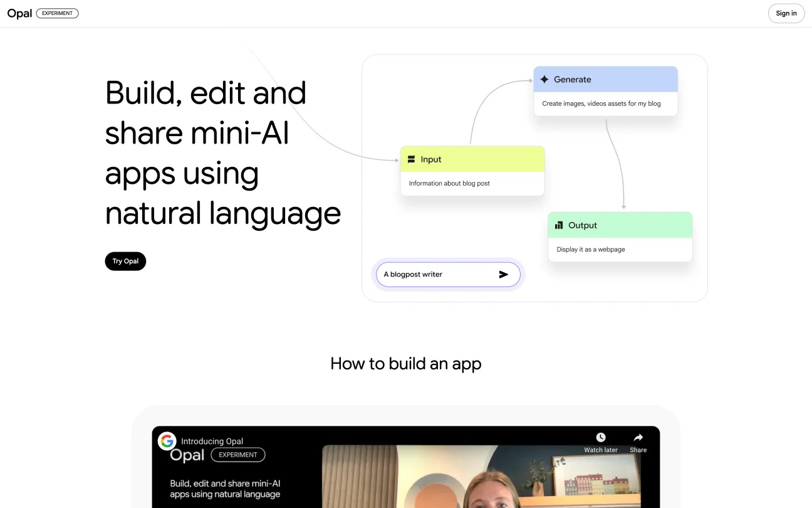The image size is (812, 508).
Task: Click the Generate node header
Action: click(x=606, y=80)
